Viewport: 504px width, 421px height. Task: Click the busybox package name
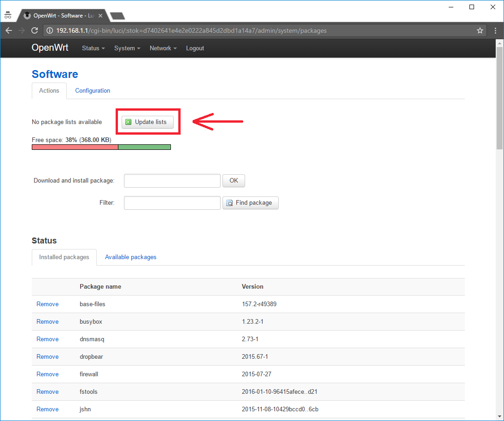pos(91,321)
